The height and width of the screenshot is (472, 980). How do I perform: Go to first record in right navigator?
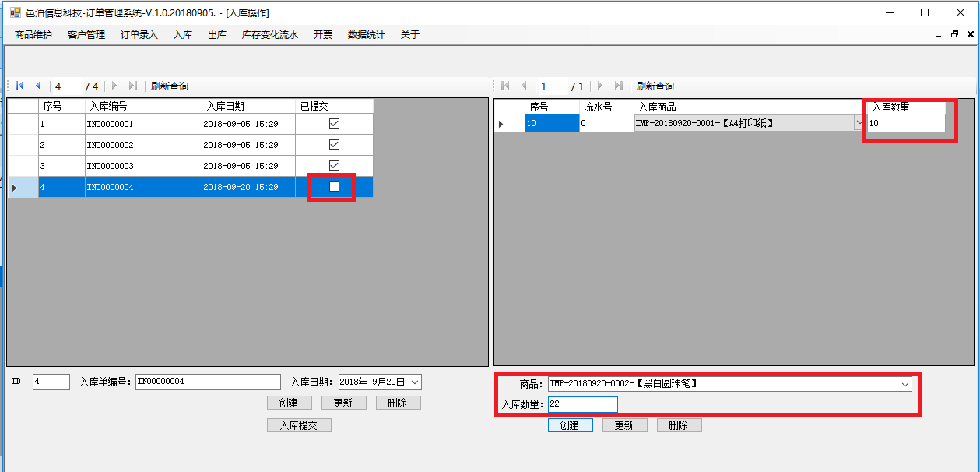click(505, 86)
